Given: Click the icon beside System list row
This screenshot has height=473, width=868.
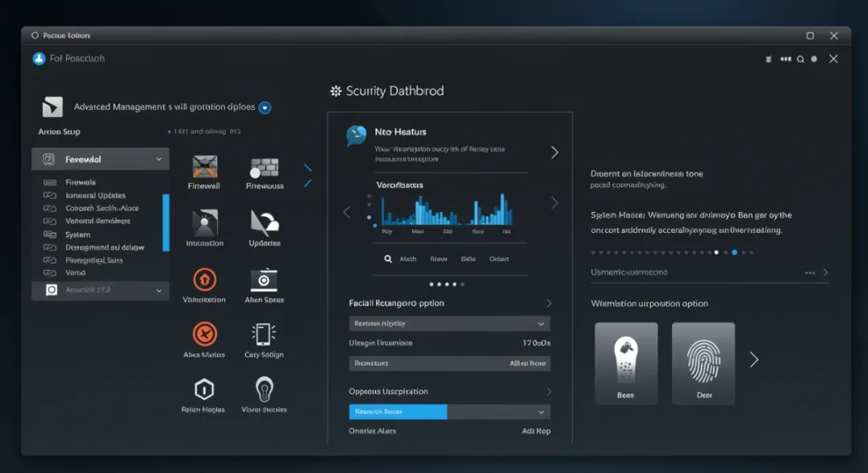Looking at the screenshot, I should coord(50,234).
